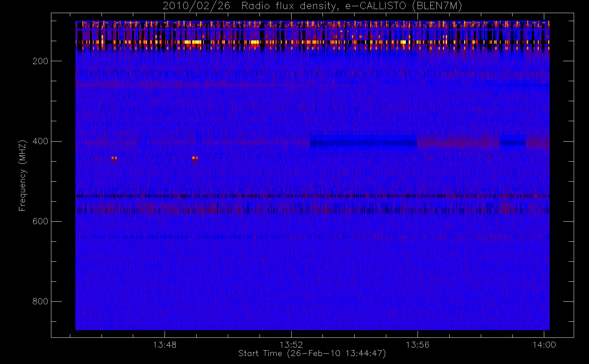Click the 14:00 time axis label

pos(544,345)
